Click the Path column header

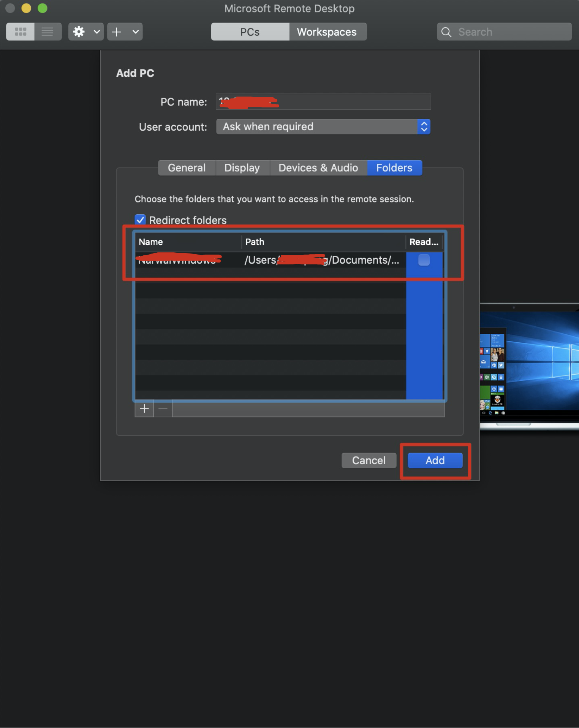324,242
